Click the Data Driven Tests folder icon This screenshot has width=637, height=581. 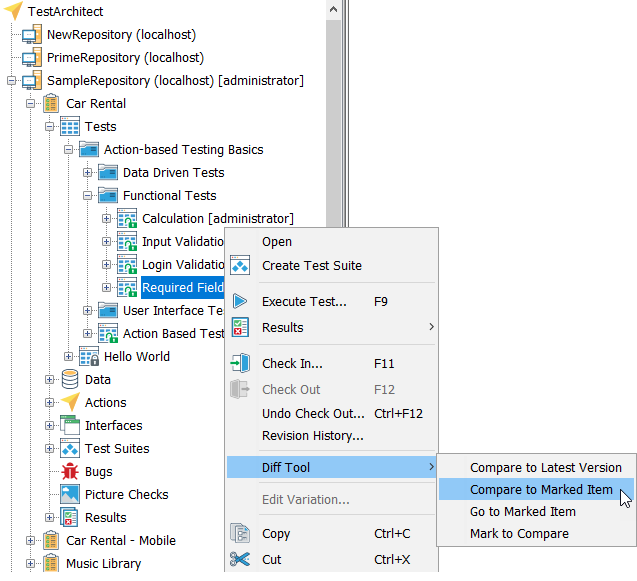(108, 172)
